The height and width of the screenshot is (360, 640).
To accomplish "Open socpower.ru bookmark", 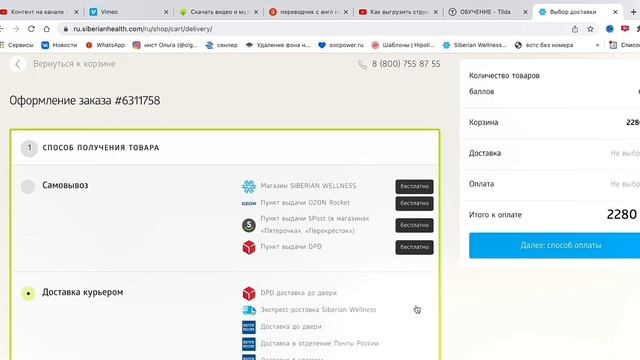I will [x=341, y=45].
